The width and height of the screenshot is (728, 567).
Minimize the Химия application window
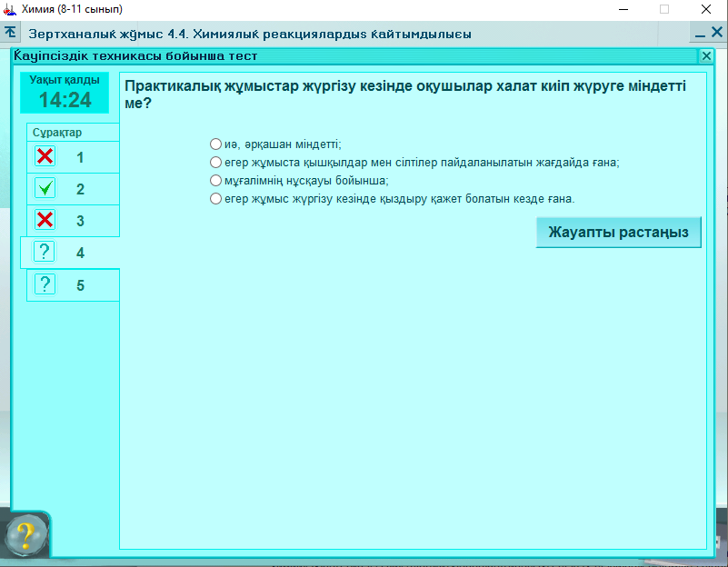tap(623, 9)
